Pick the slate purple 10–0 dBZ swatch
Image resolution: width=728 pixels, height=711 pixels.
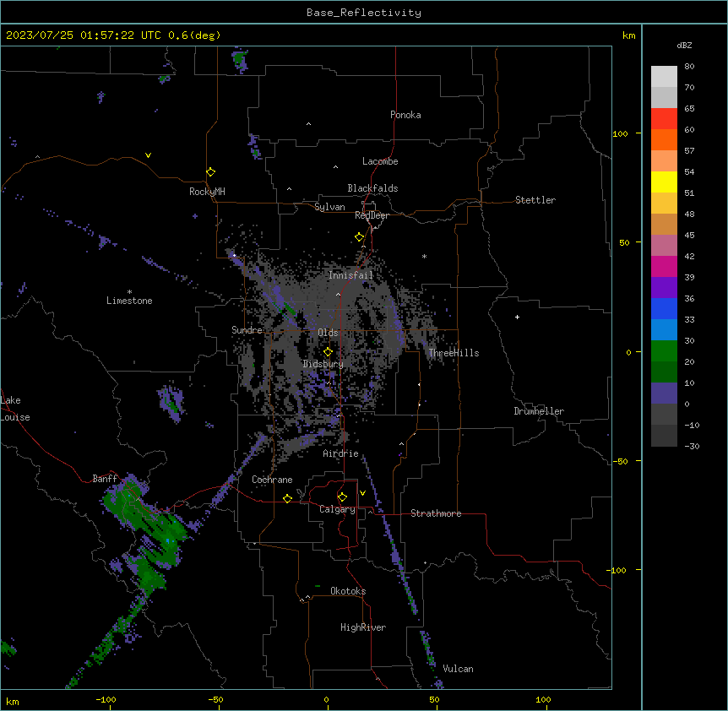click(x=664, y=393)
